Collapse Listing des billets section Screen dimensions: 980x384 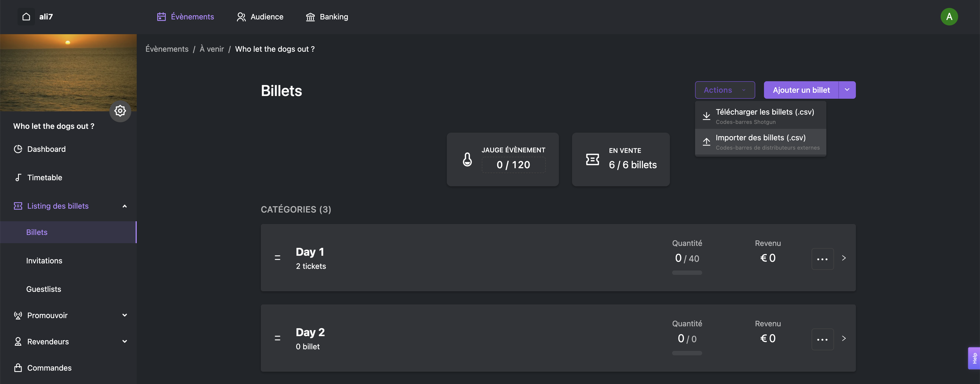(124, 206)
